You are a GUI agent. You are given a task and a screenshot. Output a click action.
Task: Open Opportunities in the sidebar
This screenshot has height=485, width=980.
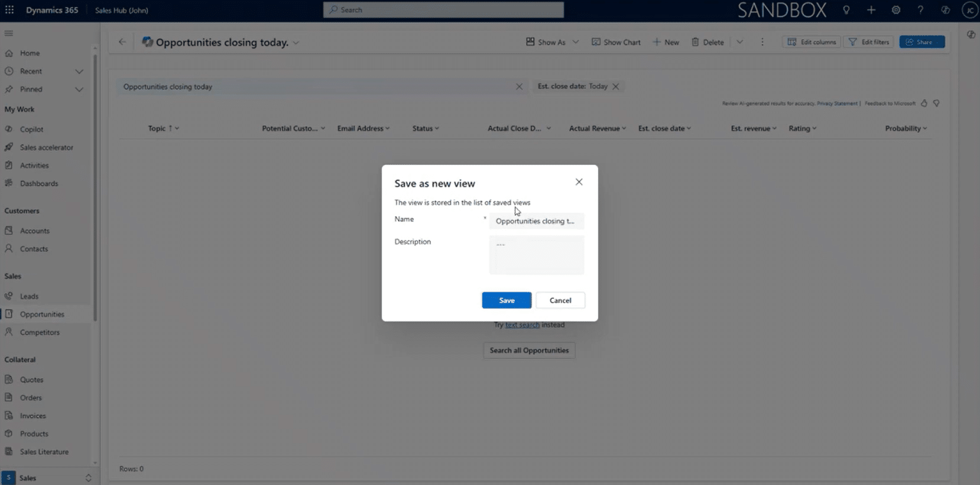(x=42, y=314)
